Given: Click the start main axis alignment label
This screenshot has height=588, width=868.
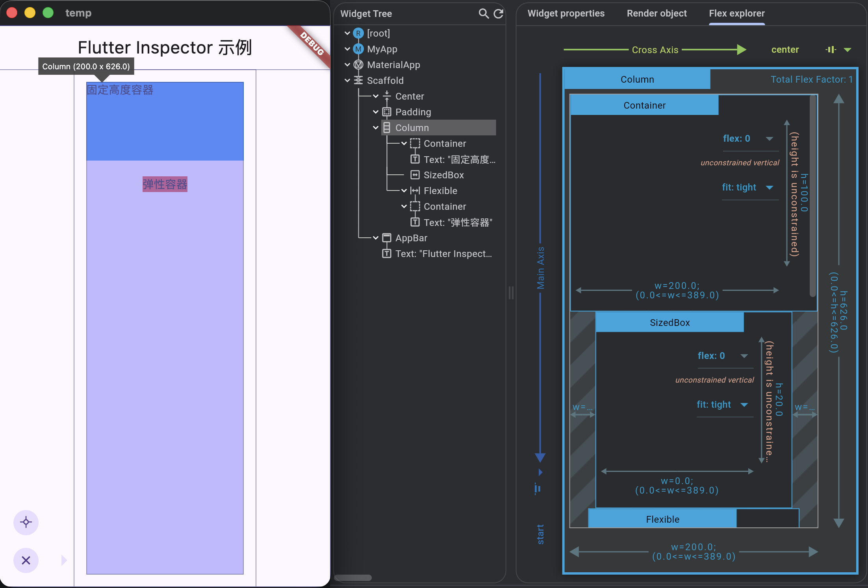Looking at the screenshot, I should point(540,534).
